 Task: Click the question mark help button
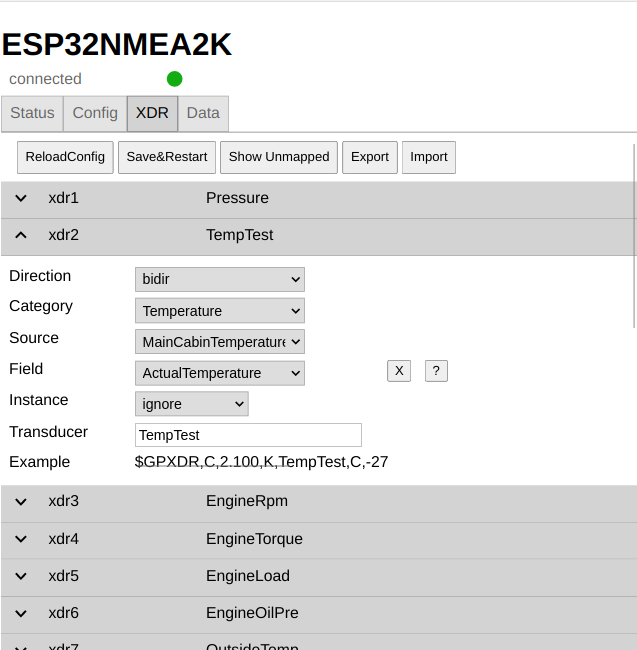coord(436,371)
